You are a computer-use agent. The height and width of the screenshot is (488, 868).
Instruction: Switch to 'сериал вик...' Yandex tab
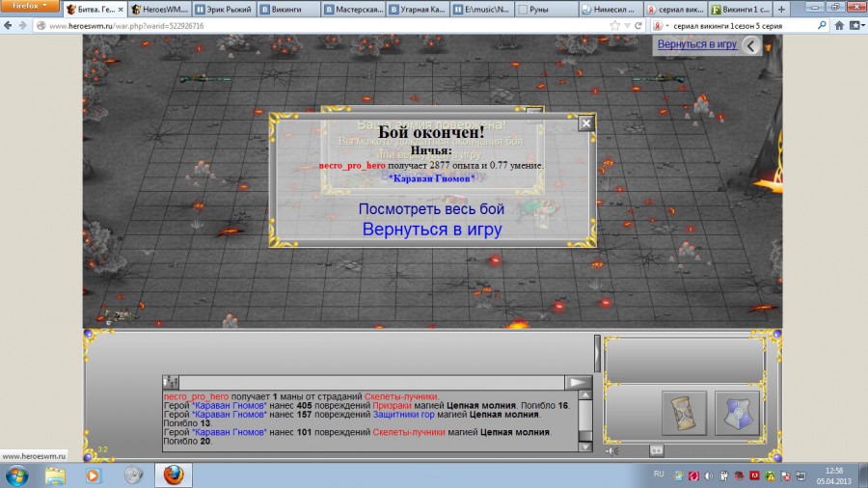[675, 10]
